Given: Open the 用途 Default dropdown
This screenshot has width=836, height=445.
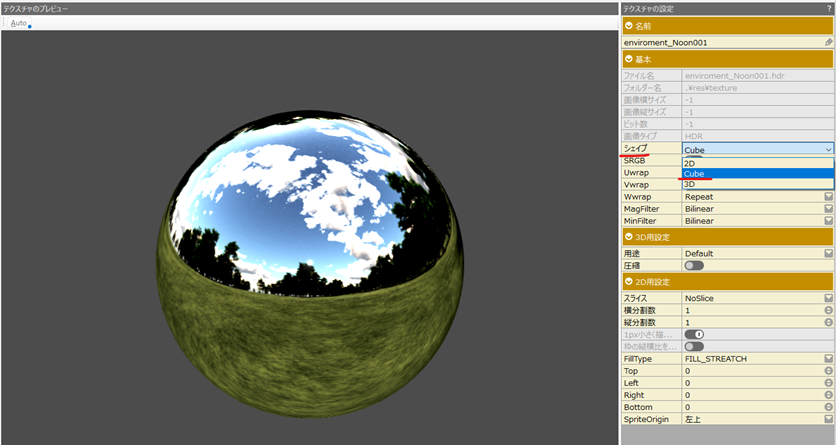Looking at the screenshot, I should click(x=828, y=254).
